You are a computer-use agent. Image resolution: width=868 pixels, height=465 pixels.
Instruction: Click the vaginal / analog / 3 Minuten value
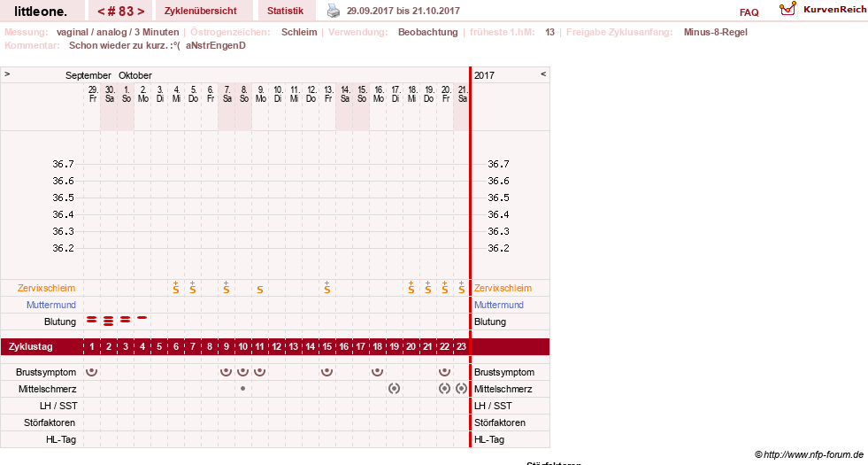(118, 32)
